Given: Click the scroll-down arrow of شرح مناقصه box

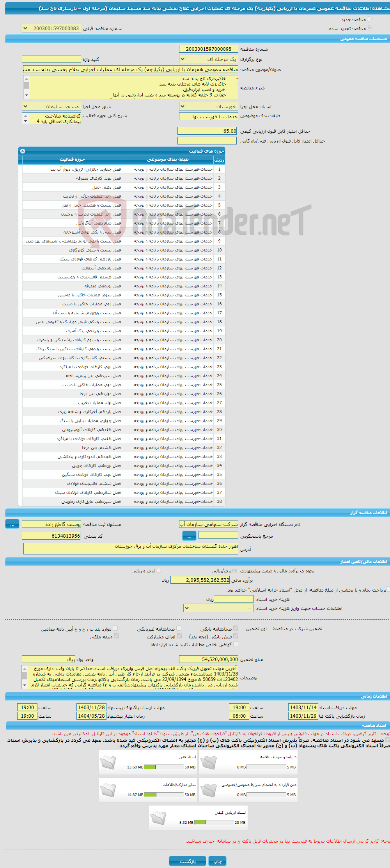Looking at the screenshot, I should 27,95.
